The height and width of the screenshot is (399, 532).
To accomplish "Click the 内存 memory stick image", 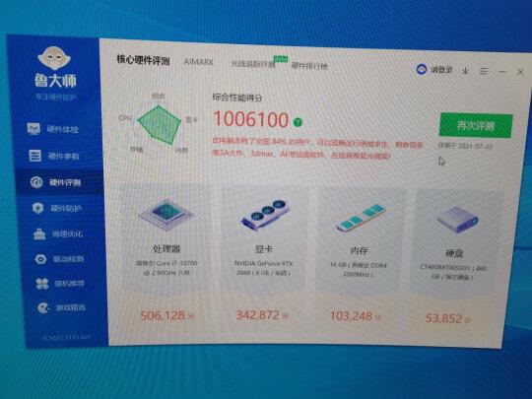I will pos(361,218).
